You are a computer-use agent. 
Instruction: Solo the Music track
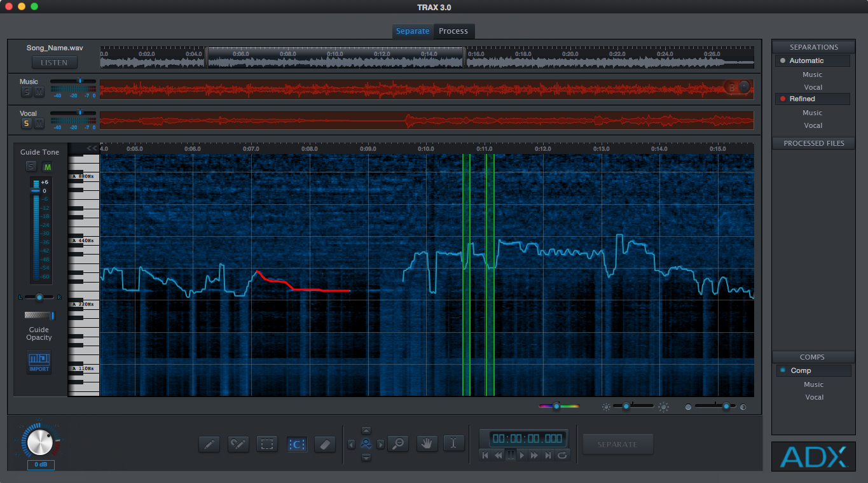tap(26, 92)
